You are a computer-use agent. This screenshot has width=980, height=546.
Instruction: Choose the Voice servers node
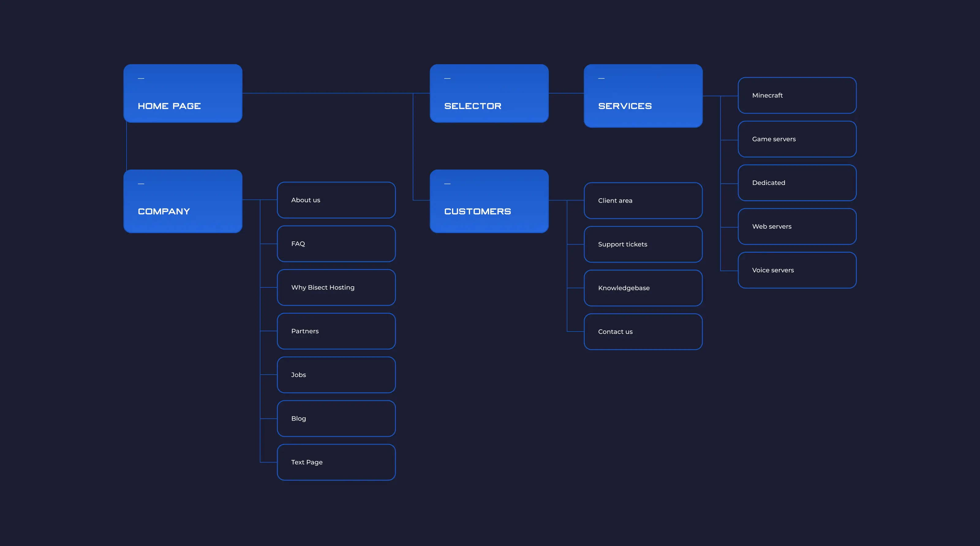point(797,270)
